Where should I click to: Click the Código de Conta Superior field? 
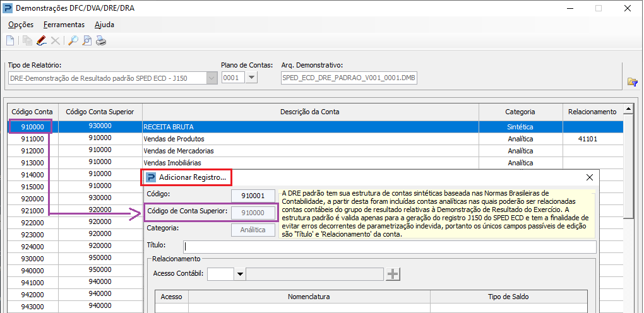click(253, 213)
